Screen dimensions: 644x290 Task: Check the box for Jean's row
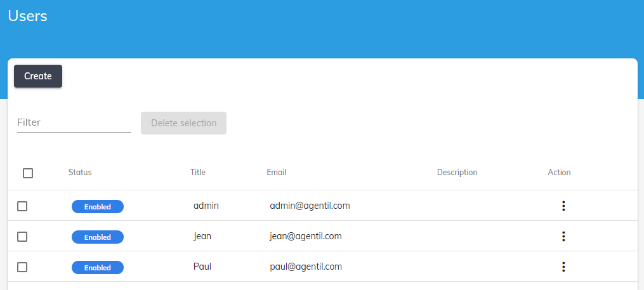(x=22, y=237)
